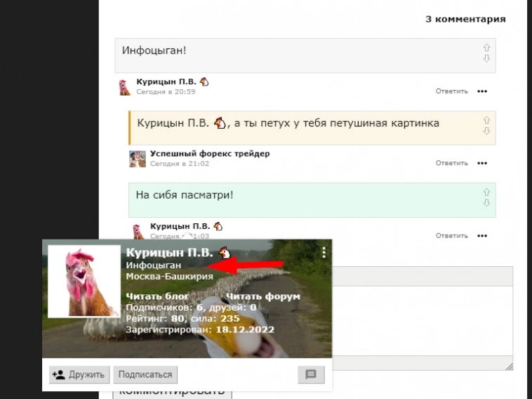Open the Читать блог link

157,296
